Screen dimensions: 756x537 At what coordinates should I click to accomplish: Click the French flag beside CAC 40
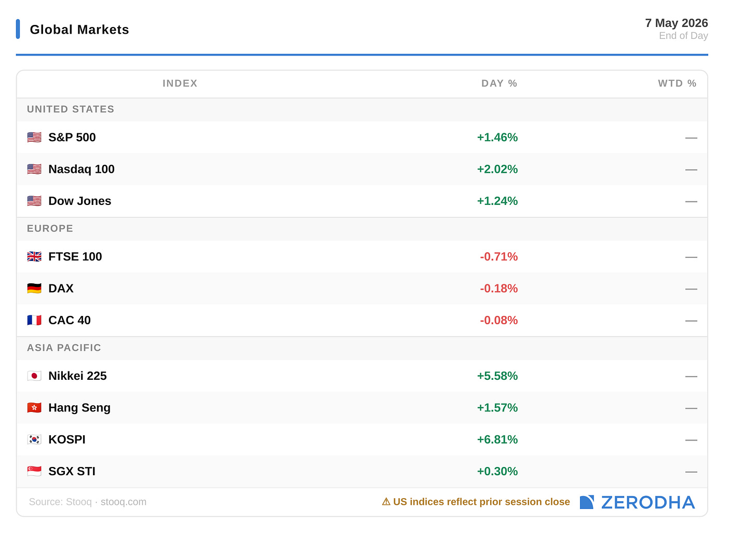point(34,320)
